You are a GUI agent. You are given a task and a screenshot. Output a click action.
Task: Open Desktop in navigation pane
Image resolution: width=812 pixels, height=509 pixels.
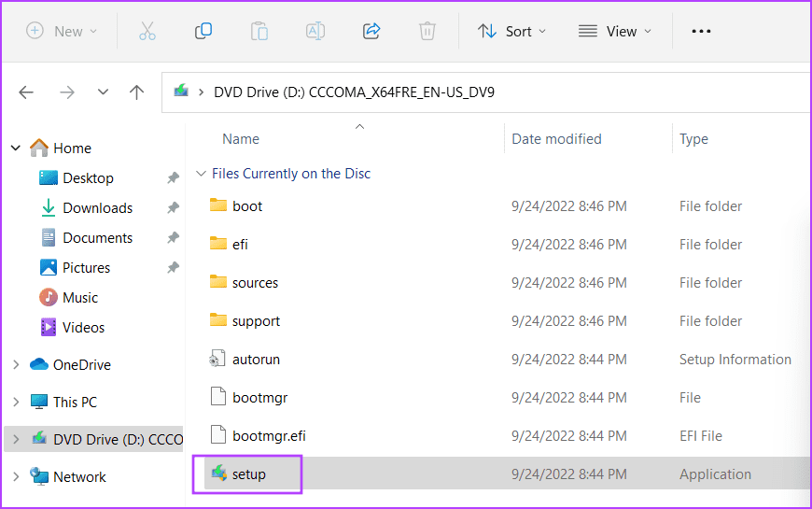pos(77,178)
